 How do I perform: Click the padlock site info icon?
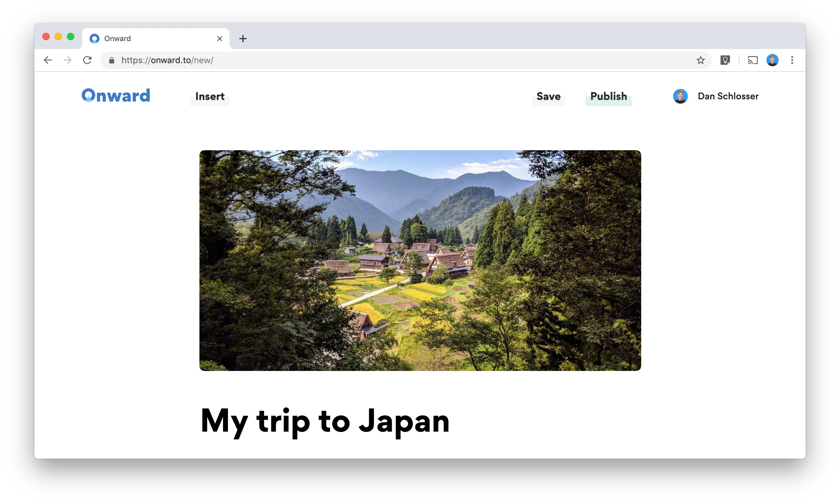tap(111, 60)
